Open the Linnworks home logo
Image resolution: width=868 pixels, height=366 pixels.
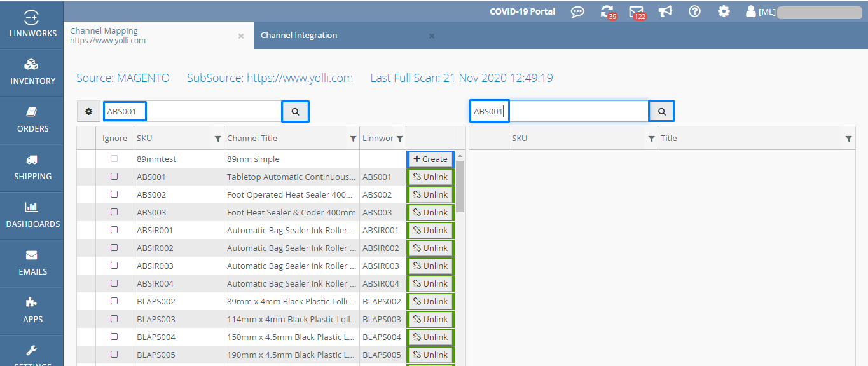tap(32, 24)
